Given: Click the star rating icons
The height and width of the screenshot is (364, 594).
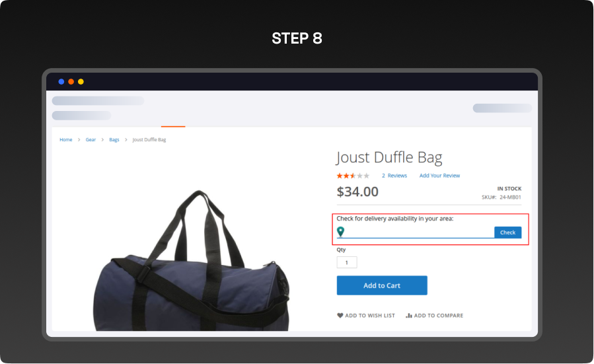Looking at the screenshot, I should coord(353,176).
